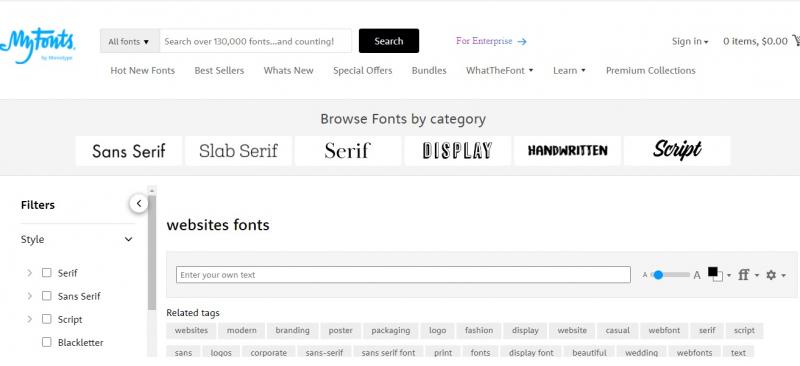Open the text color swatch dropdown

(x=719, y=275)
